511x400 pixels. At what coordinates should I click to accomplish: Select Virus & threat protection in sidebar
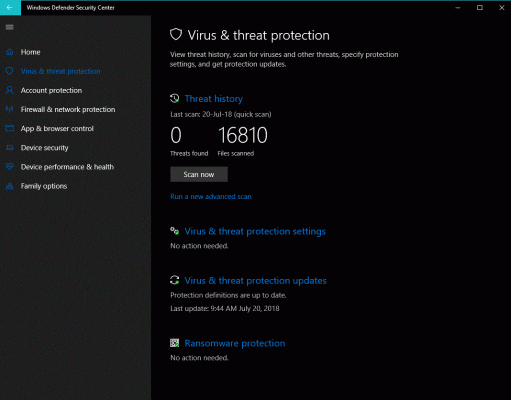(x=60, y=71)
